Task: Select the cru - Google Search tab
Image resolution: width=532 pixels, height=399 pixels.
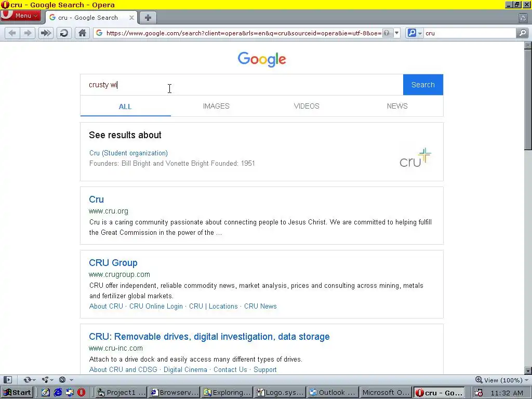Action: coord(91,18)
